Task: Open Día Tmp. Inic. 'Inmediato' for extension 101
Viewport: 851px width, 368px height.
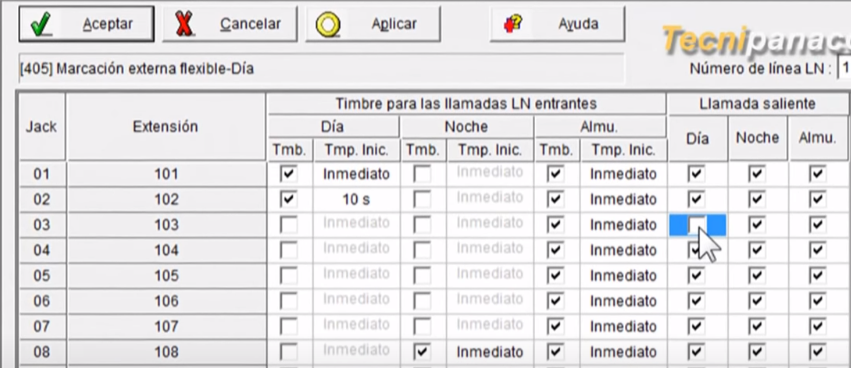Action: click(356, 174)
